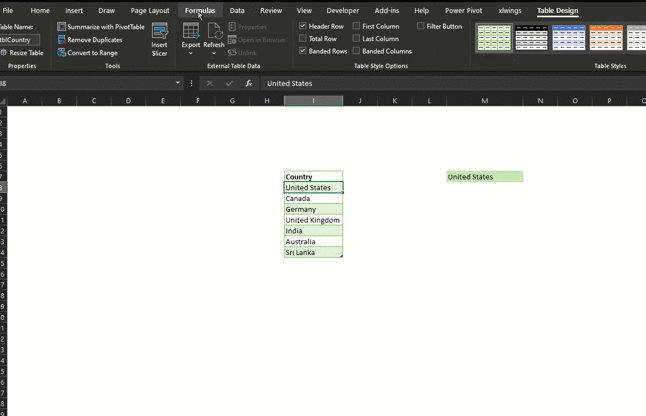This screenshot has width=646, height=416.
Task: Click the Table Name input field
Action: 20,40
